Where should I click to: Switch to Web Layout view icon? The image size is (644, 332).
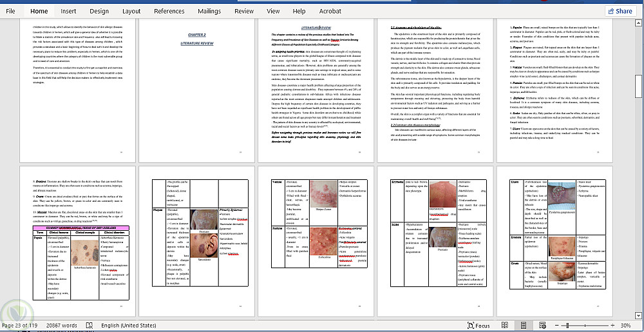[542, 326]
